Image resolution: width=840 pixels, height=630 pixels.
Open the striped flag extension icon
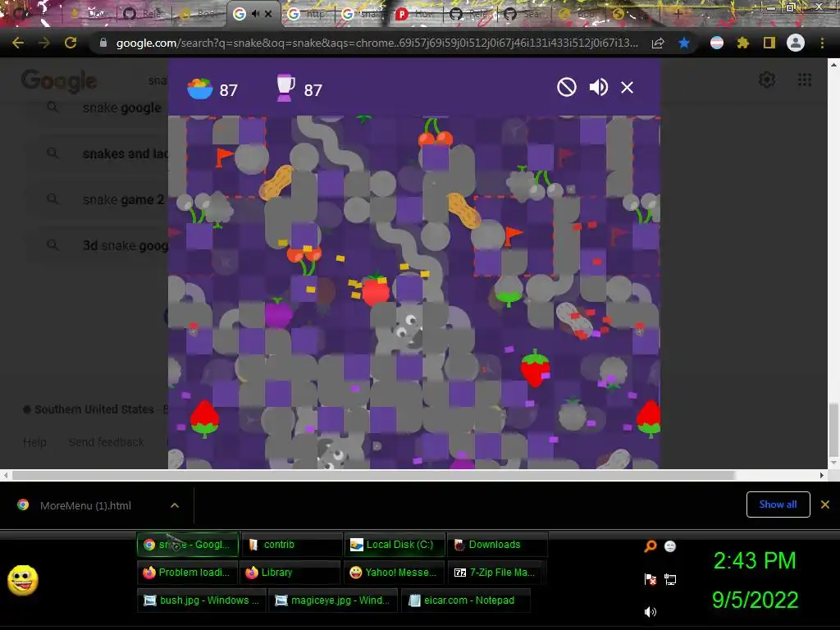pyautogui.click(x=717, y=43)
